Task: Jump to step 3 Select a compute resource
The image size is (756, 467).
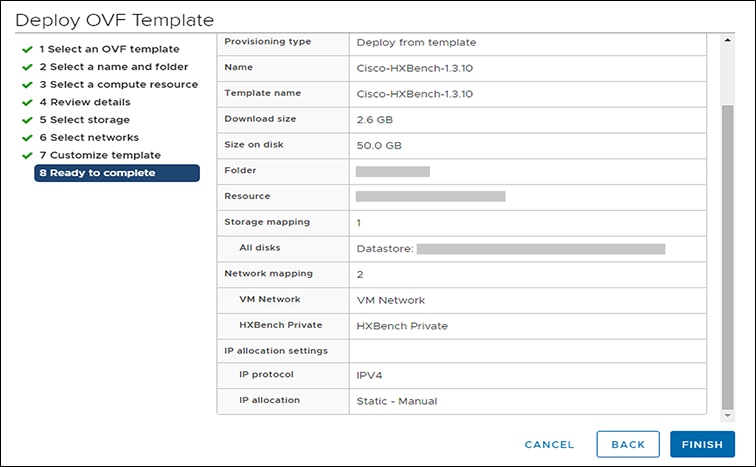Action: (x=118, y=85)
